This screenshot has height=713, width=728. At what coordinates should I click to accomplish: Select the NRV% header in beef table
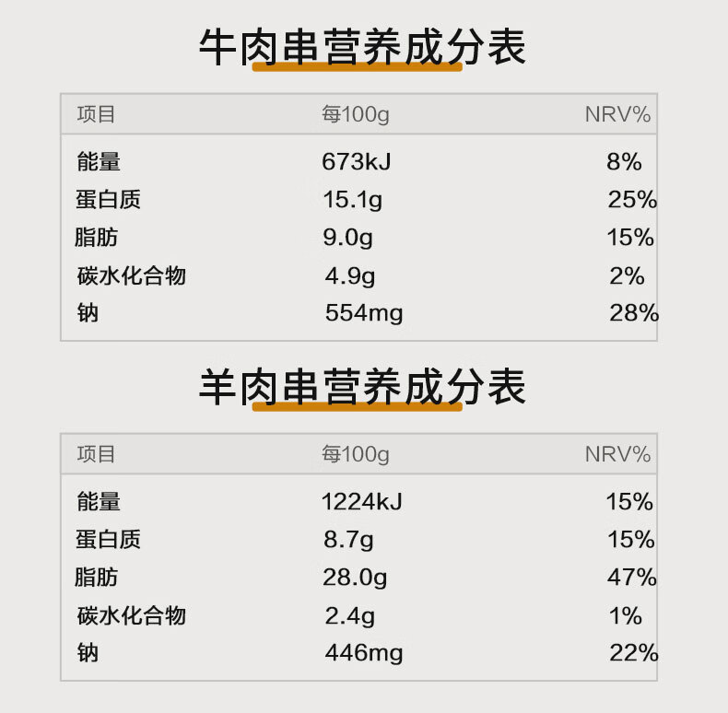(617, 114)
